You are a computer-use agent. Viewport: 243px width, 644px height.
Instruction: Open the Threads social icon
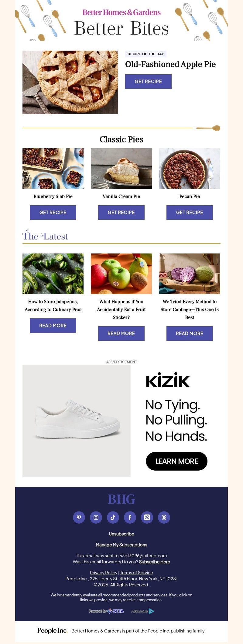click(x=164, y=518)
